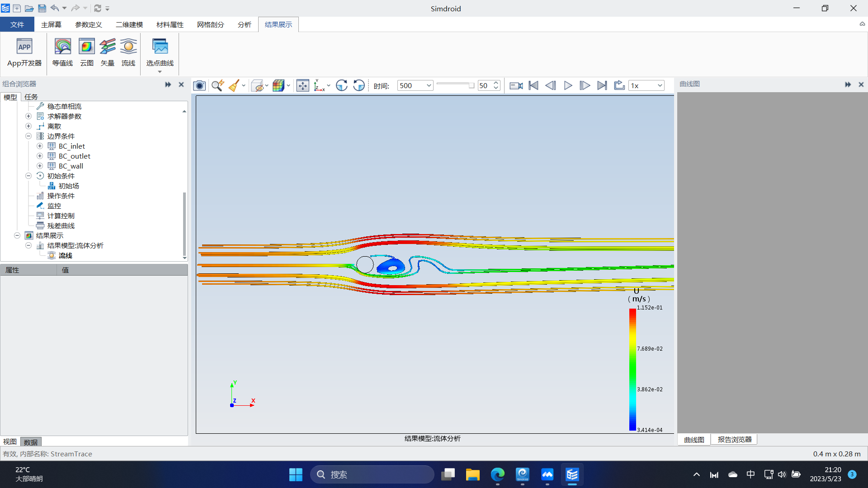Click the time frame slider handle
This screenshot has width=868, height=488.
point(472,85)
